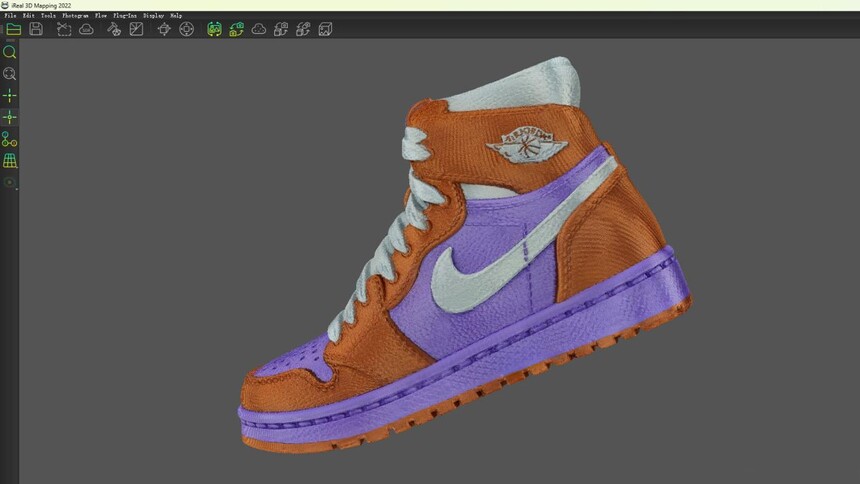This screenshot has height=484, width=860.
Task: Click the cloud icon labeled SGR
Action: point(86,29)
